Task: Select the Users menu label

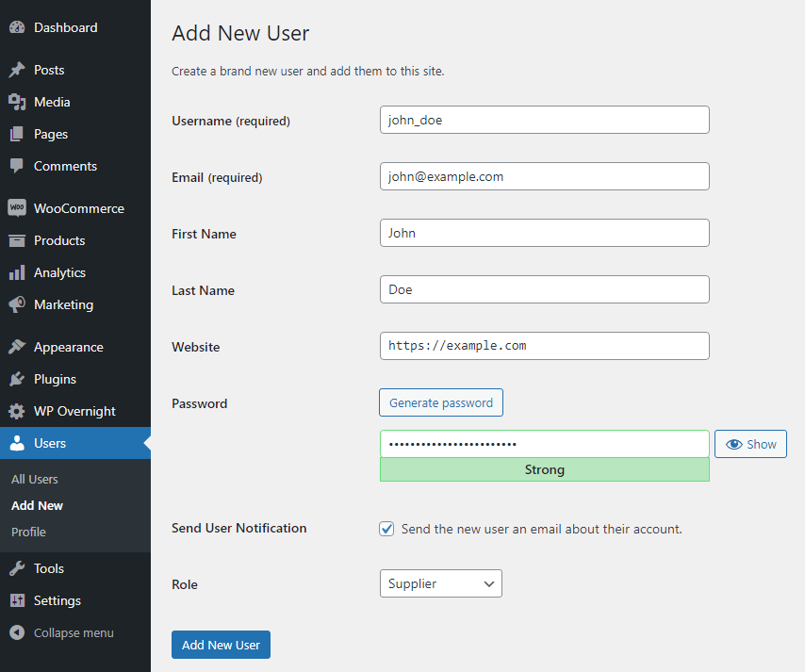Action: (50, 443)
